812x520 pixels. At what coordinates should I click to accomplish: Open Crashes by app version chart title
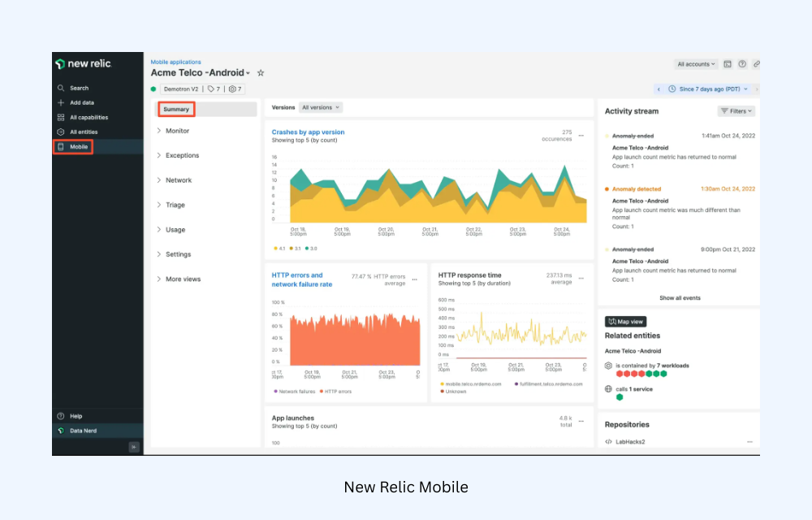[308, 132]
